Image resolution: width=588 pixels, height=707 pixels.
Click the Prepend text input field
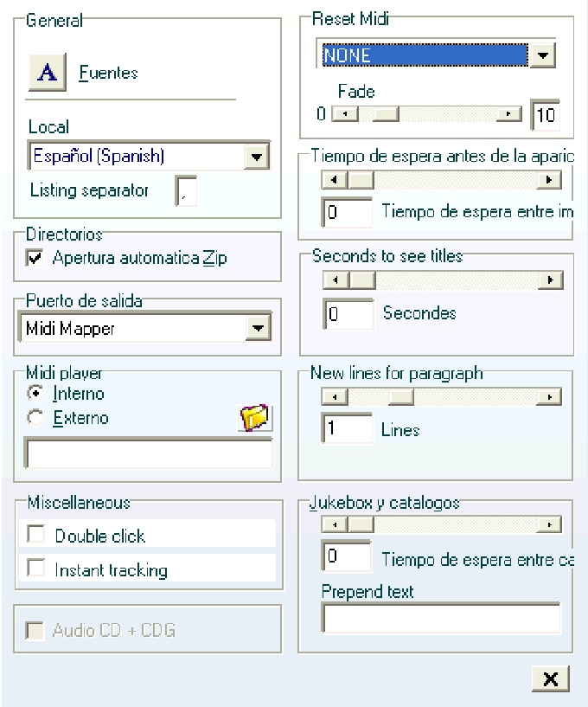(x=442, y=618)
